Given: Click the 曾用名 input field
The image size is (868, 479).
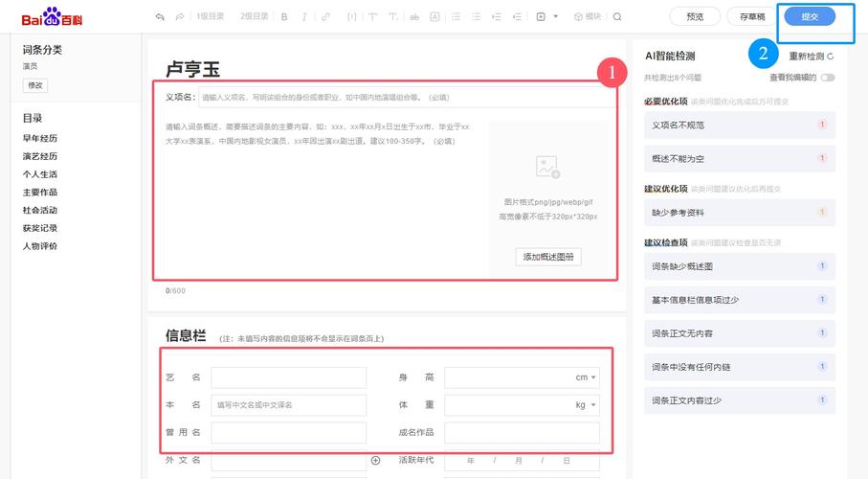Looking at the screenshot, I should tap(288, 432).
